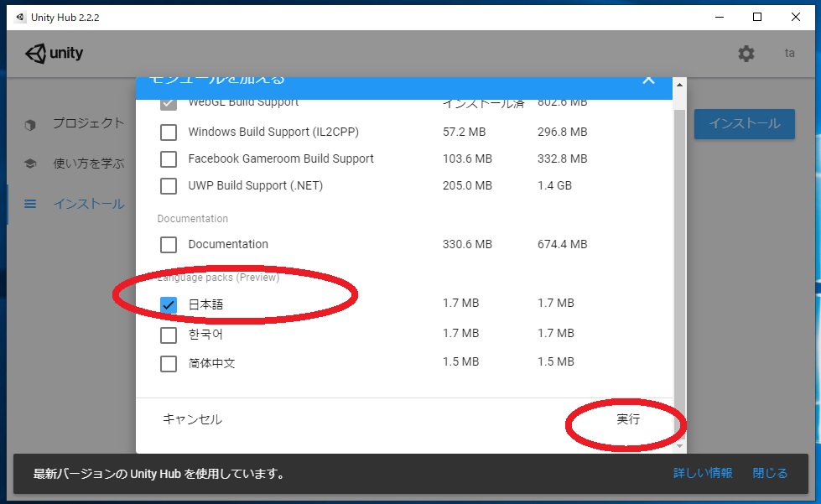Click the Unity Hub title bar icon

pos(20,18)
